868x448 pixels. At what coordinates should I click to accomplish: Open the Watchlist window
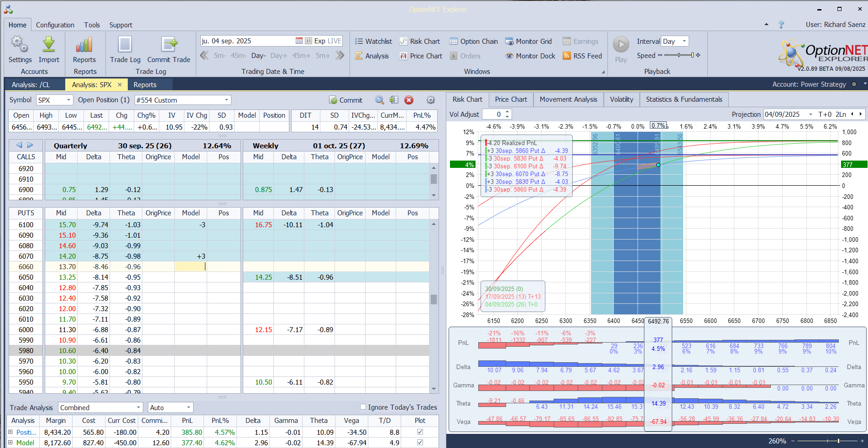click(373, 42)
